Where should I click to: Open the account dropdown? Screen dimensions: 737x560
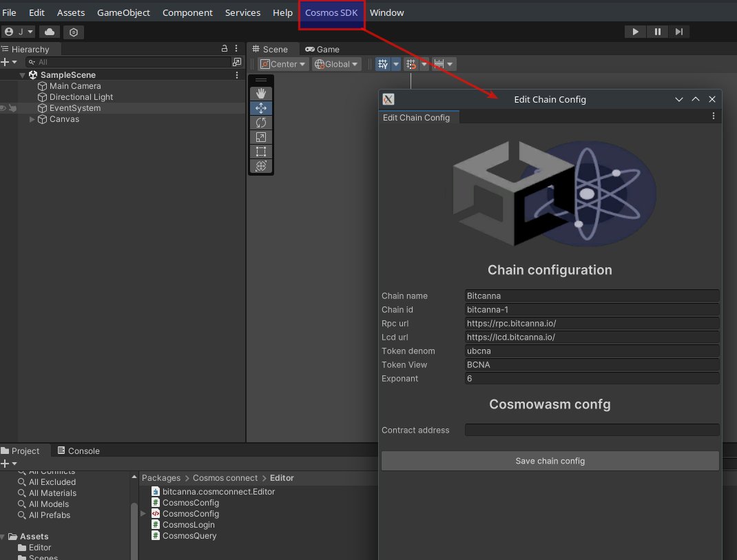pos(19,32)
